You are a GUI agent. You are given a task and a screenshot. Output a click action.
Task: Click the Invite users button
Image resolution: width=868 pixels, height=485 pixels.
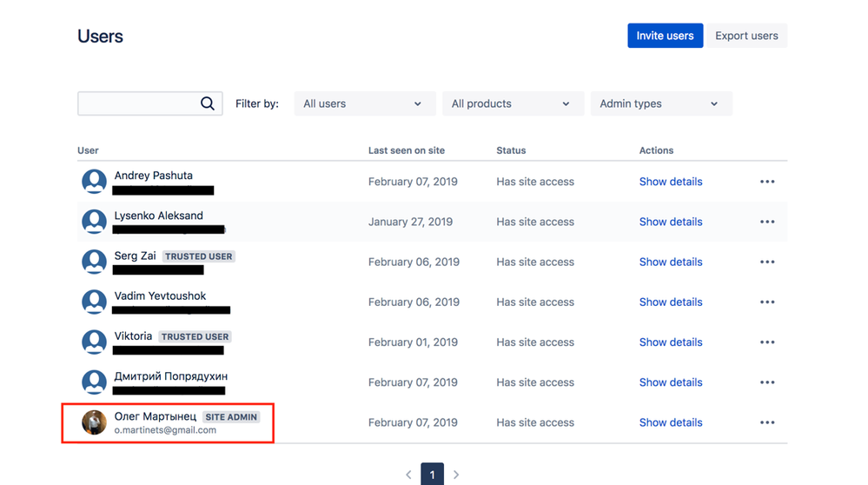[x=665, y=36]
